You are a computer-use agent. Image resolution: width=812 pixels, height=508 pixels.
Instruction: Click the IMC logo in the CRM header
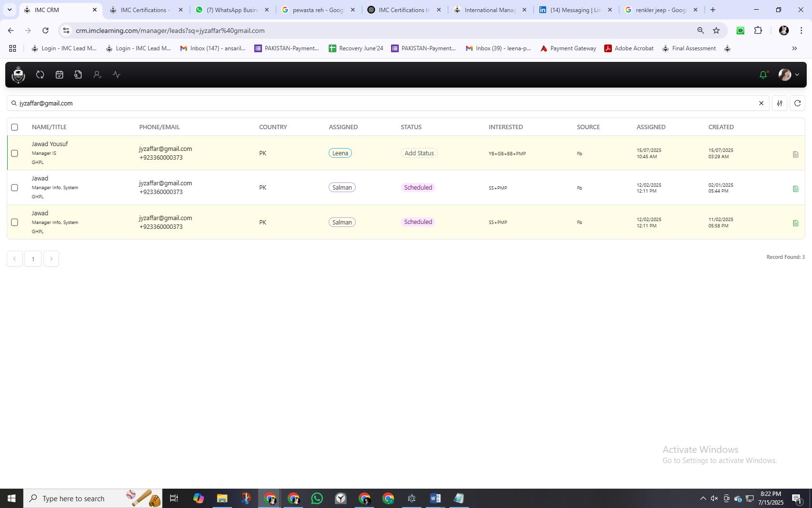tap(18, 75)
